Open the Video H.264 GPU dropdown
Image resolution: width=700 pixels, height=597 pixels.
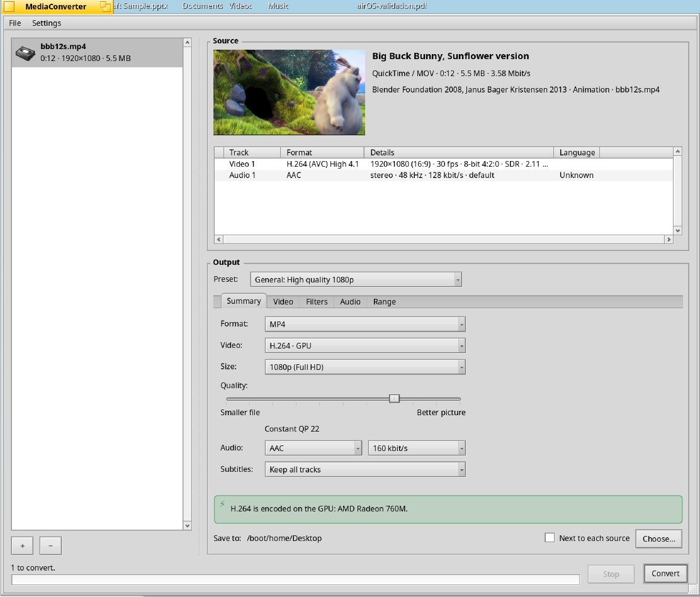point(365,345)
